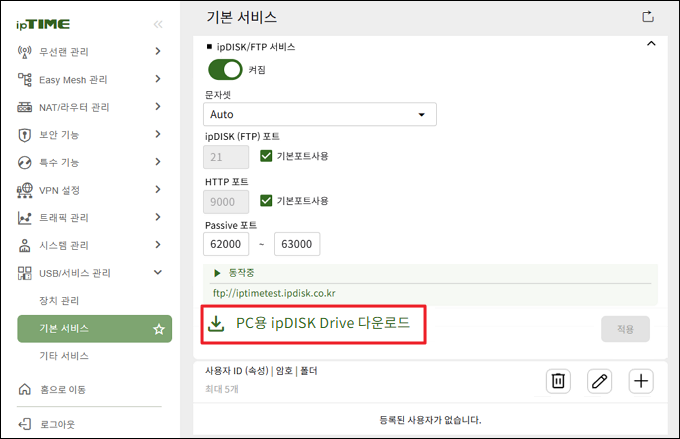Click the wireless LAN antenna icon
The width and height of the screenshot is (680, 439).
[x=24, y=52]
